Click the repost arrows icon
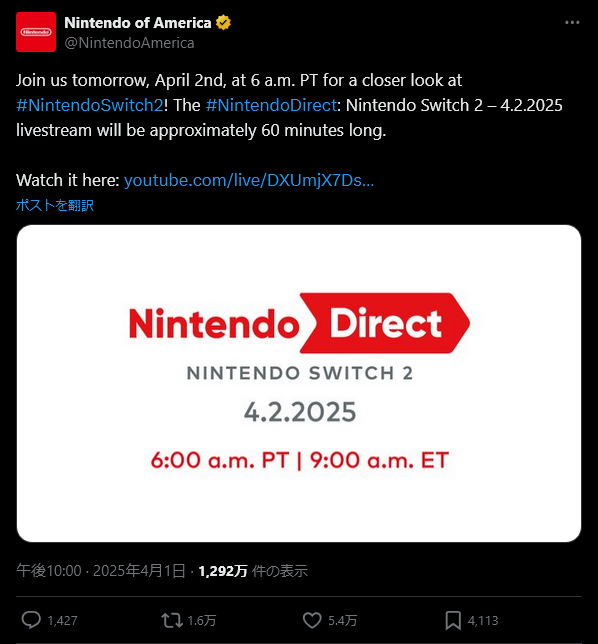Screen dimensions: 598x644 (172, 620)
